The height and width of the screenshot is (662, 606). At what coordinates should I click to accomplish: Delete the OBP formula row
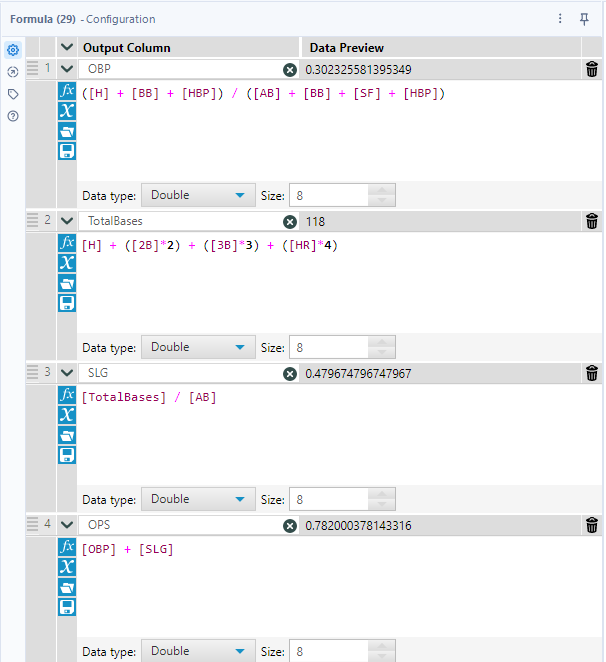click(592, 69)
